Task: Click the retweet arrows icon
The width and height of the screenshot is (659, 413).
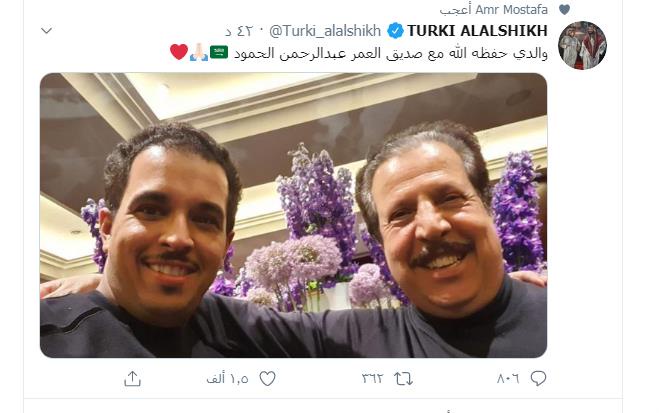Action: (x=403, y=379)
